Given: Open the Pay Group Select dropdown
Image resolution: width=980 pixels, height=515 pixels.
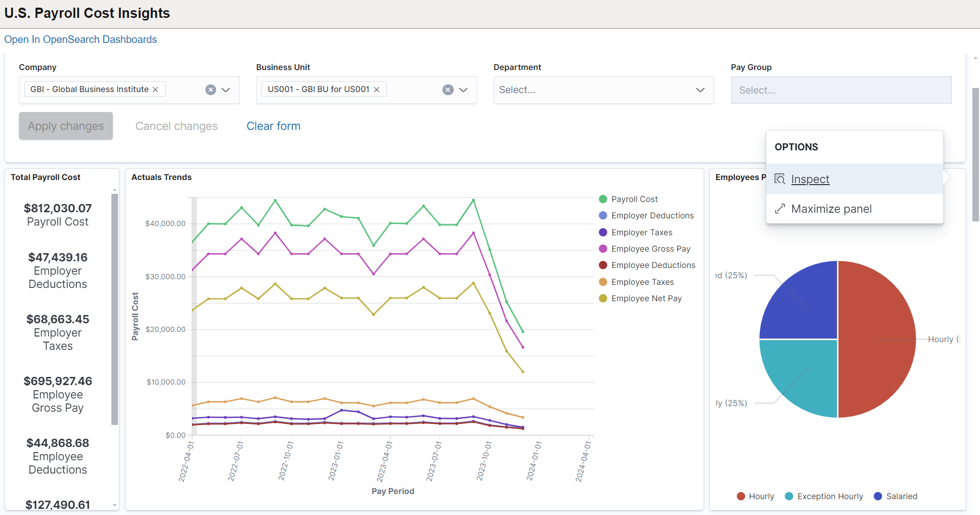Looking at the screenshot, I should coord(841,90).
